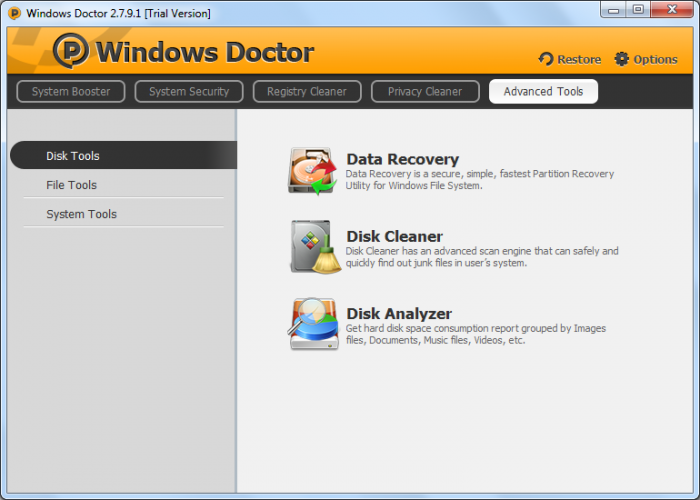Open the Data Recovery heading
700x500 pixels.
tap(403, 159)
